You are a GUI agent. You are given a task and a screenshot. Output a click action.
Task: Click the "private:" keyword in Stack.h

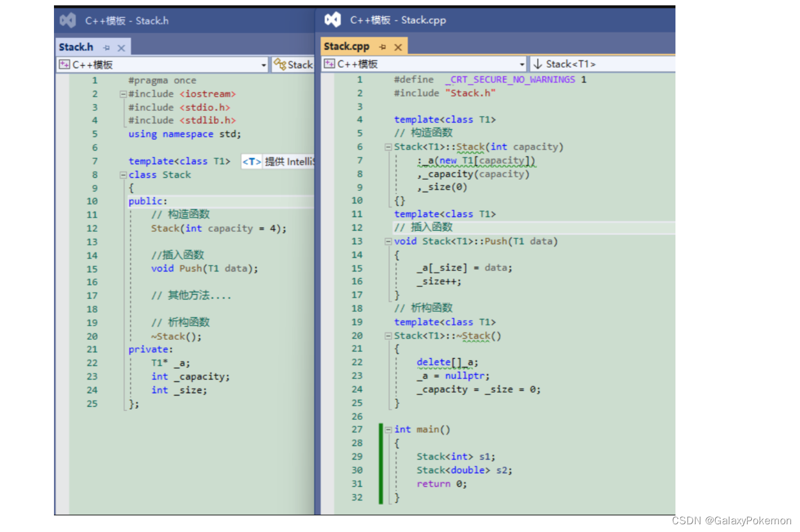tap(151, 350)
